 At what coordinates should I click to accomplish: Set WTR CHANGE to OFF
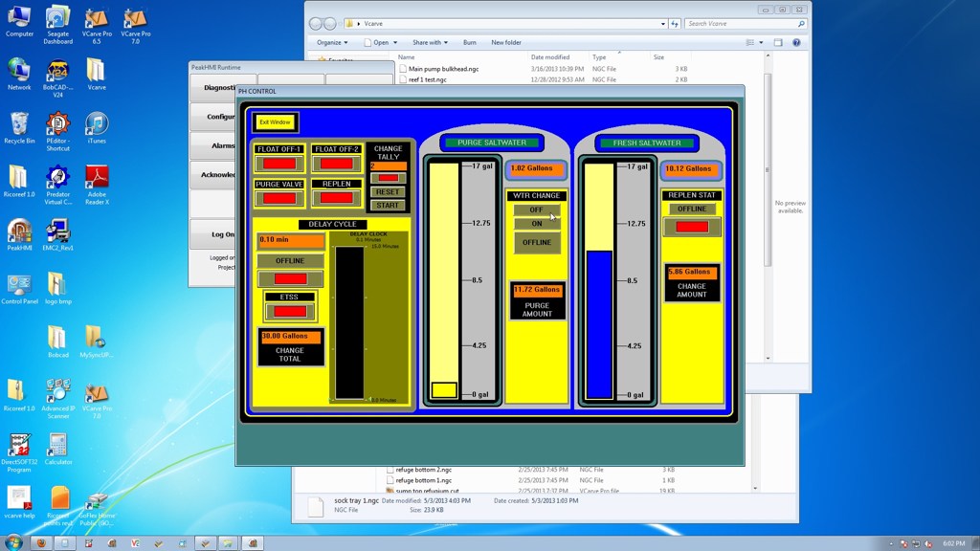pos(536,209)
